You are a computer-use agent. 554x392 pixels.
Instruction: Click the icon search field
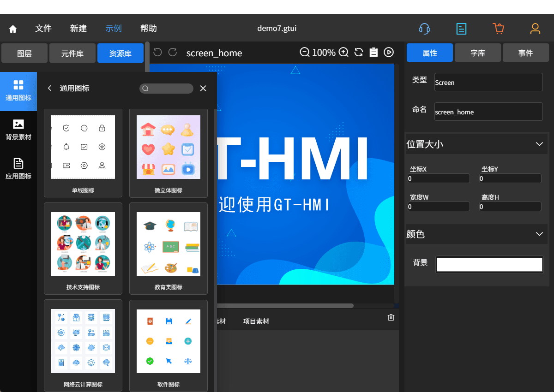166,89
